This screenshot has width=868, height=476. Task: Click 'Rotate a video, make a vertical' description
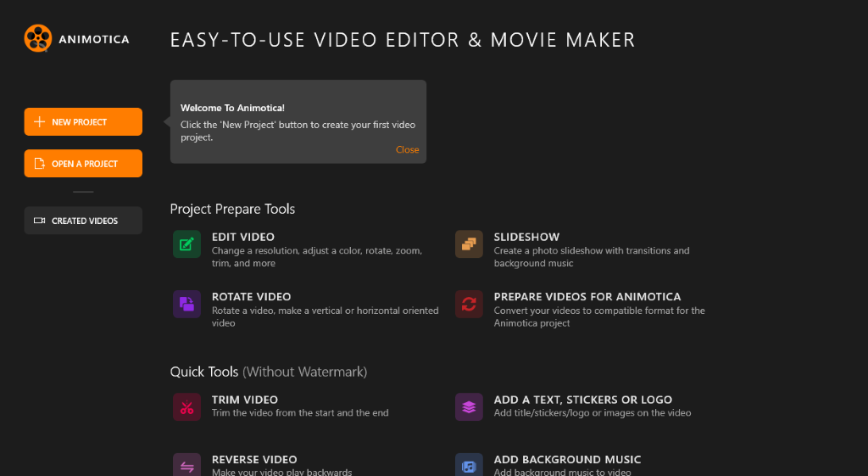click(x=325, y=316)
